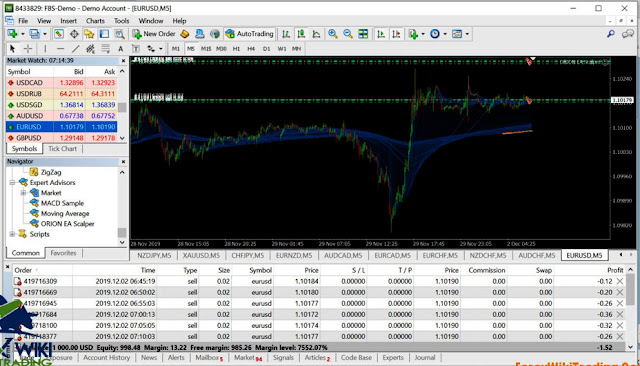Screen dimensions: 640x366
Task: Switch timeframe to D1
Action: tap(266, 49)
